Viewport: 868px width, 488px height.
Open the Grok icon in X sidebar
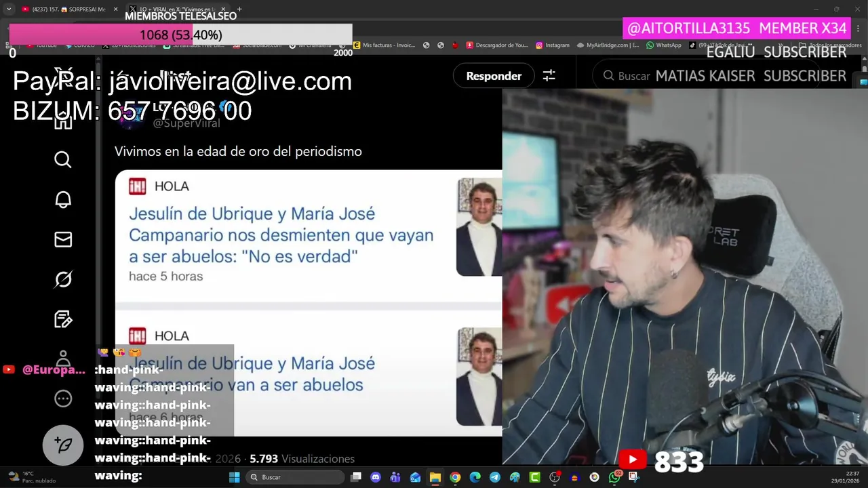coord(63,279)
